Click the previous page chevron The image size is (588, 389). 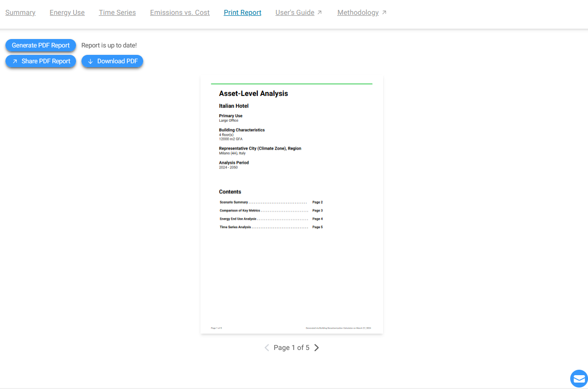[x=267, y=347]
